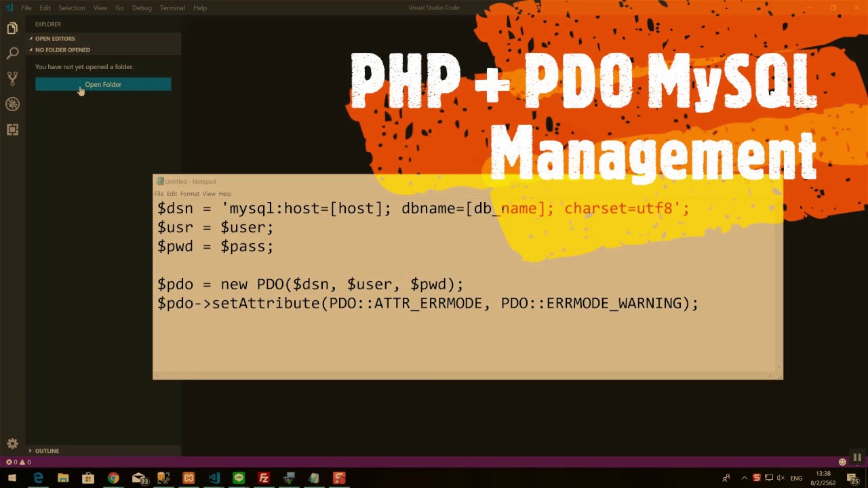Open the Extensions view icon
868x488 pixels.
coord(12,129)
